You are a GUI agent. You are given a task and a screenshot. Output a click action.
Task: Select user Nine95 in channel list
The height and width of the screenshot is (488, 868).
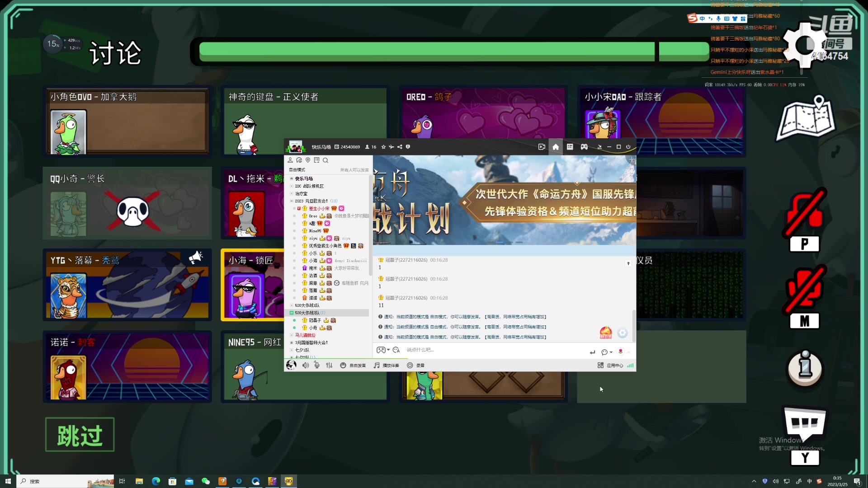click(315, 231)
